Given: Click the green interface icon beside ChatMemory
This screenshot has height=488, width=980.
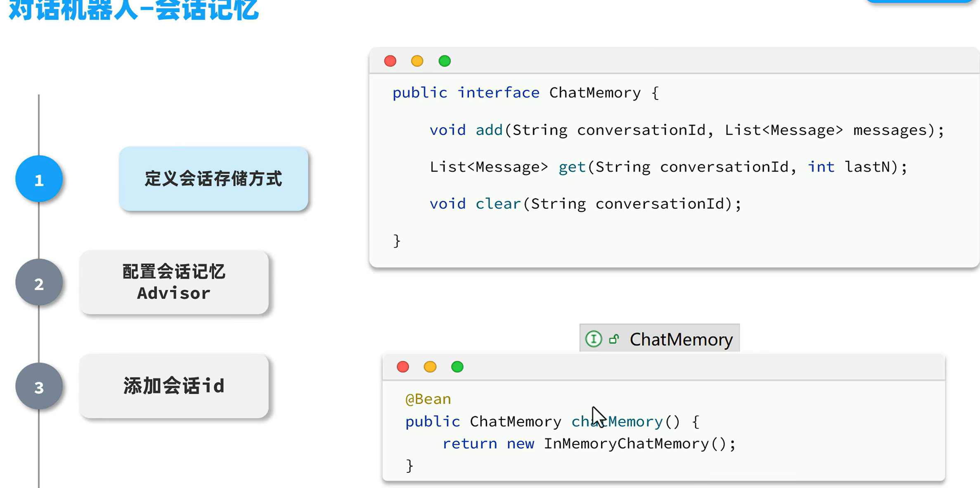Looking at the screenshot, I should (x=594, y=339).
